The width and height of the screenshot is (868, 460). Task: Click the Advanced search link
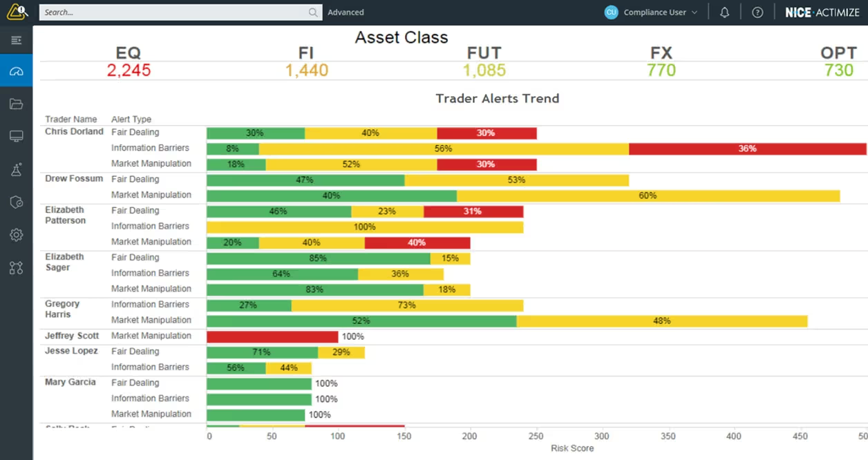(346, 12)
